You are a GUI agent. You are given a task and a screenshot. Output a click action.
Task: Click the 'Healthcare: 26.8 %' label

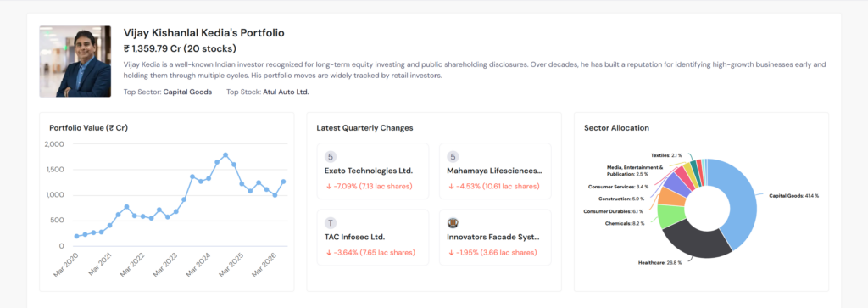(x=659, y=262)
